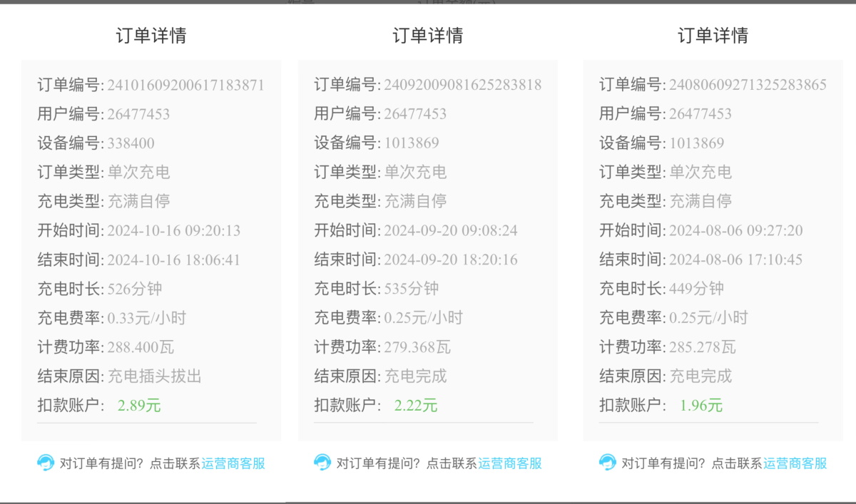The height and width of the screenshot is (504, 856).
Task: Click the 535分钟 charging duration
Action: coord(412,289)
